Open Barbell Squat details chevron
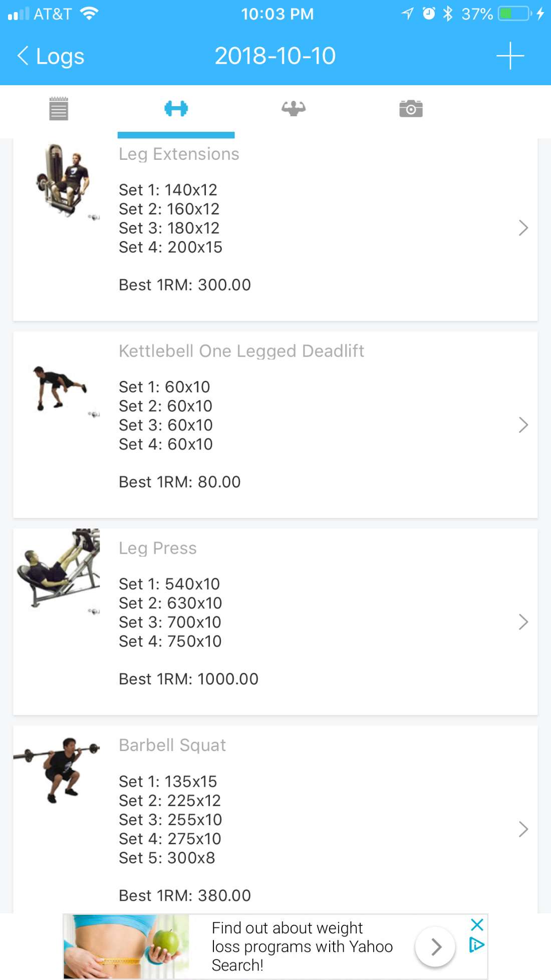 coord(523,829)
